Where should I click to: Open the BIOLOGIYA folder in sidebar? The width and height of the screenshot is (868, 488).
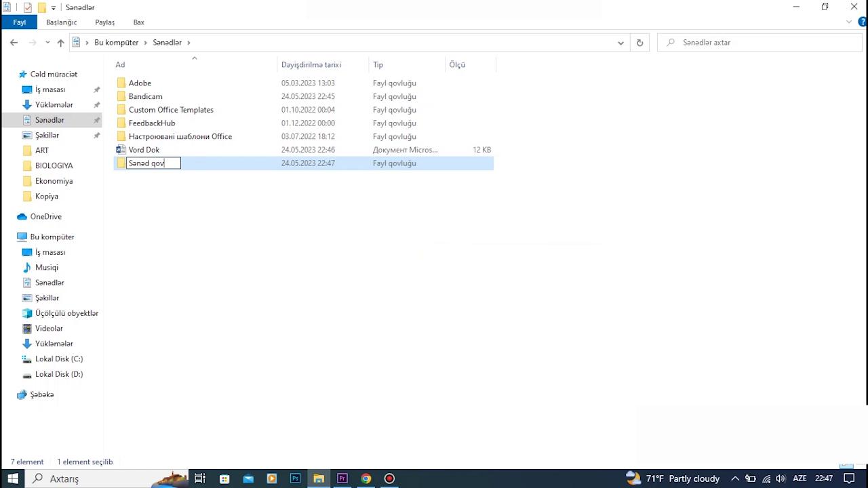[54, 165]
